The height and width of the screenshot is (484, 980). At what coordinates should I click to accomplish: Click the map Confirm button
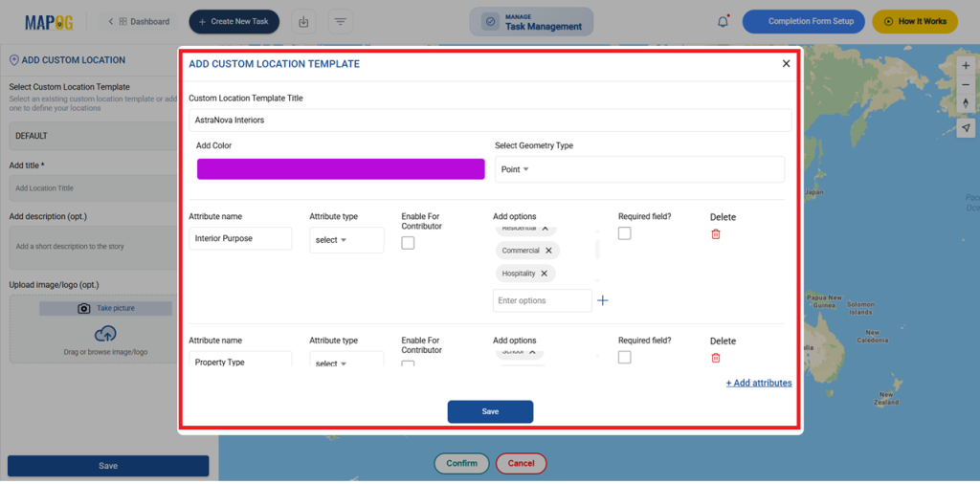click(x=462, y=463)
